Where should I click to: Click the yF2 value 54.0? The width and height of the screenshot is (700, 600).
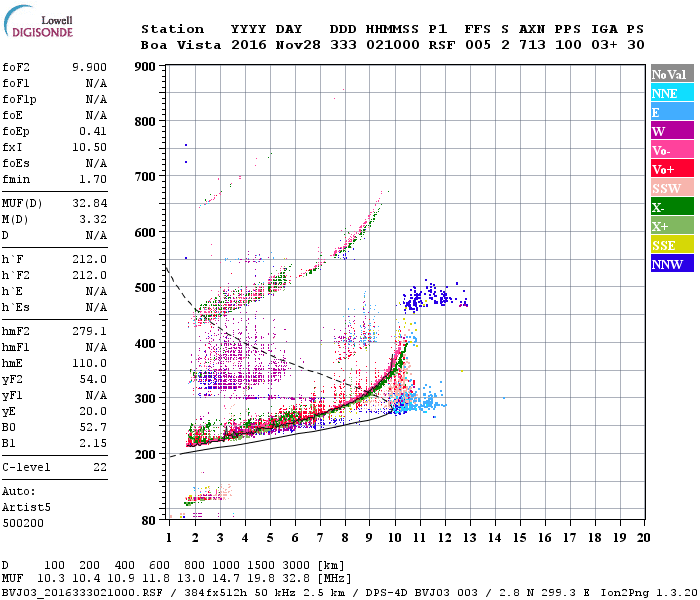point(93,379)
